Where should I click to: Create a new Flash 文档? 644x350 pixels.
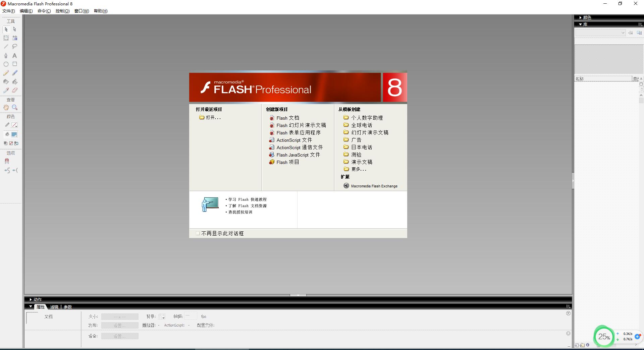click(x=284, y=118)
